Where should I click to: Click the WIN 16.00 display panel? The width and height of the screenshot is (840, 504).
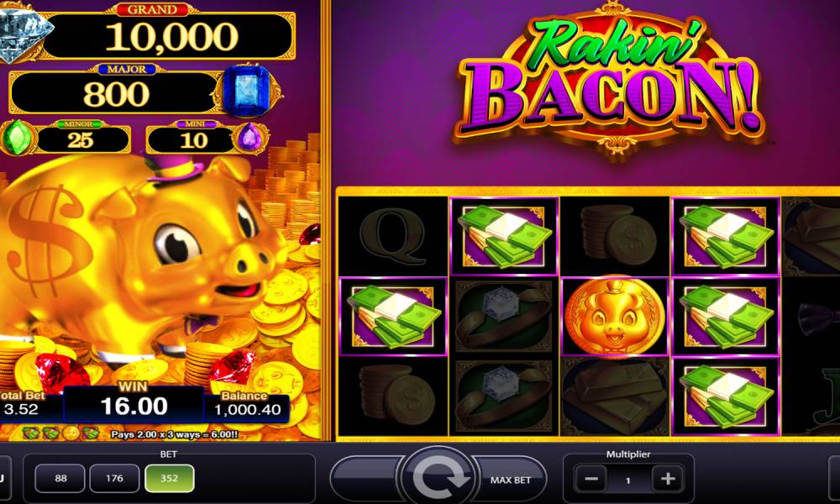(x=134, y=403)
